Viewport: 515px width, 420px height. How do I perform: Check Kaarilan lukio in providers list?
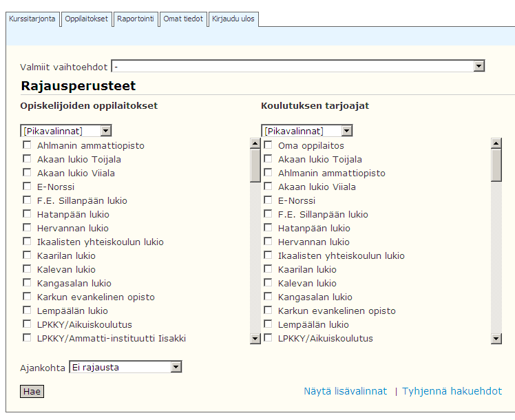point(268,269)
